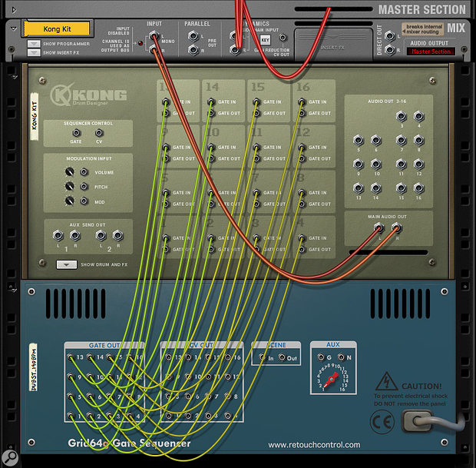476x468 pixels.
Task: Click Kong Audio Out 11 jack
Action: pyautogui.click(x=401, y=164)
